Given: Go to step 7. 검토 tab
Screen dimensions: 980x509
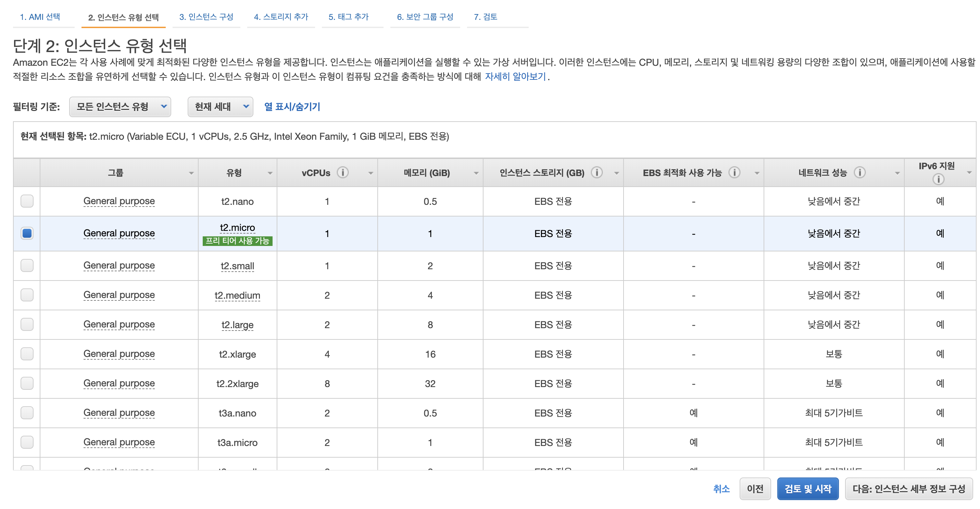Looking at the screenshot, I should [x=486, y=17].
